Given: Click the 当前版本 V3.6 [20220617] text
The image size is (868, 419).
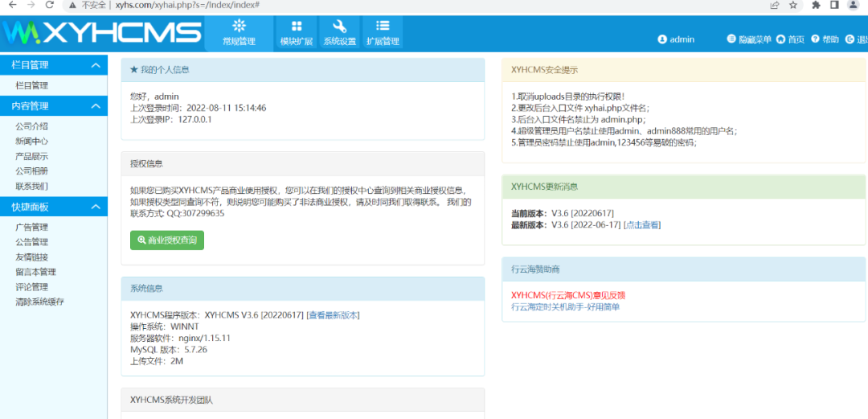Looking at the screenshot, I should (x=562, y=213).
